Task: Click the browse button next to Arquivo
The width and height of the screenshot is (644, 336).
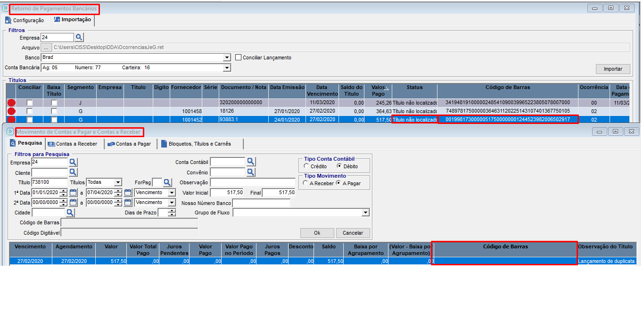Action: [46, 48]
